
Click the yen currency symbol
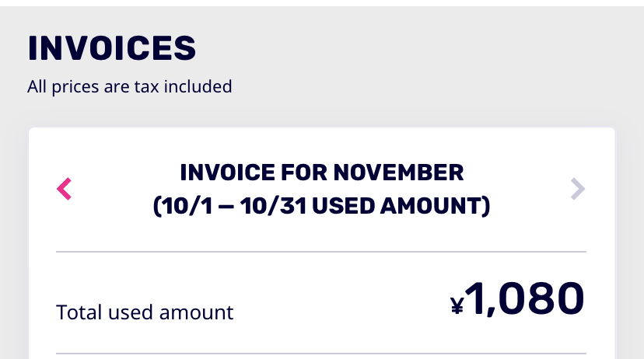pyautogui.click(x=457, y=306)
